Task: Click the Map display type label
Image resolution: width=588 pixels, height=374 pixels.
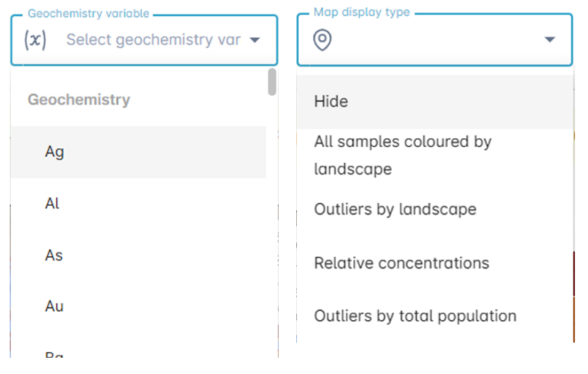Action: [361, 12]
